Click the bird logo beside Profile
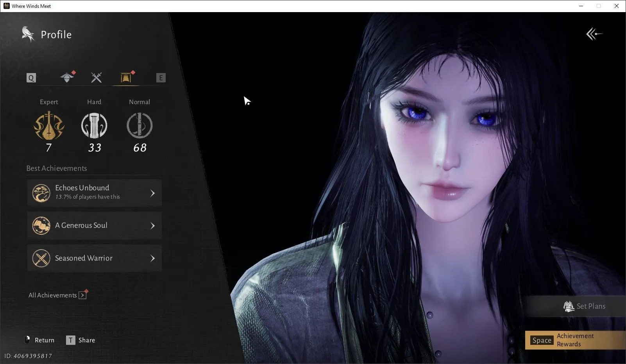626x364 pixels. coord(28,34)
